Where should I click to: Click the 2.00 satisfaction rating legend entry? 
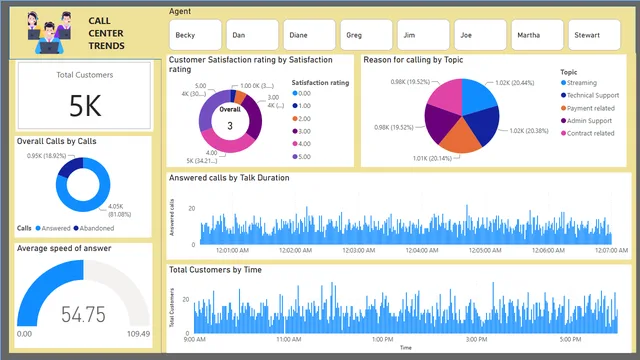(302, 119)
